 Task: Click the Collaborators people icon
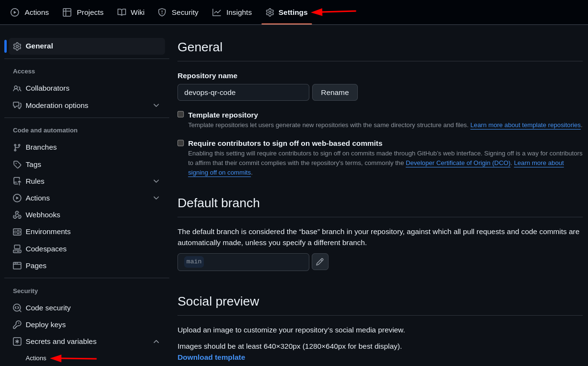(x=17, y=89)
